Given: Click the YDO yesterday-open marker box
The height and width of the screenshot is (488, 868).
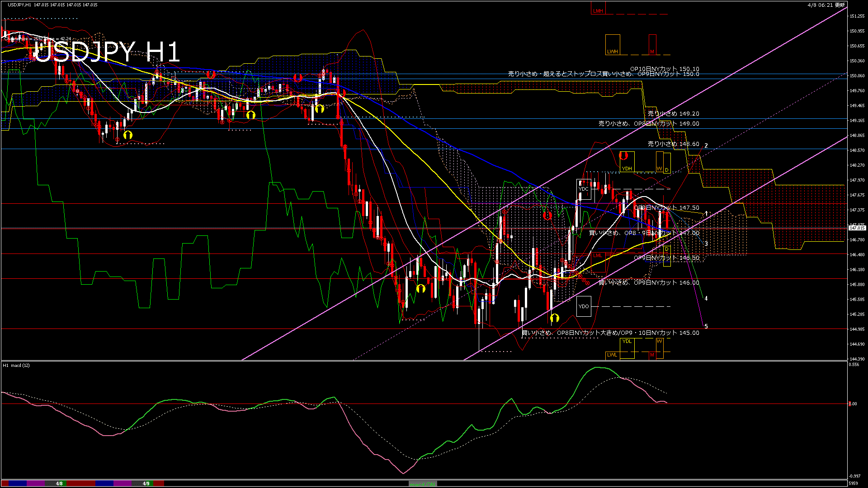Looking at the screenshot, I should (x=584, y=306).
